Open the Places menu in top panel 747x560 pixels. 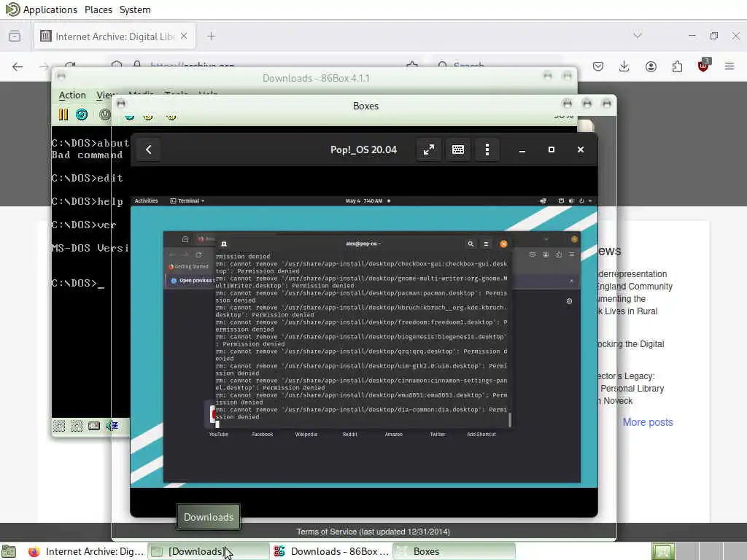(98, 9)
